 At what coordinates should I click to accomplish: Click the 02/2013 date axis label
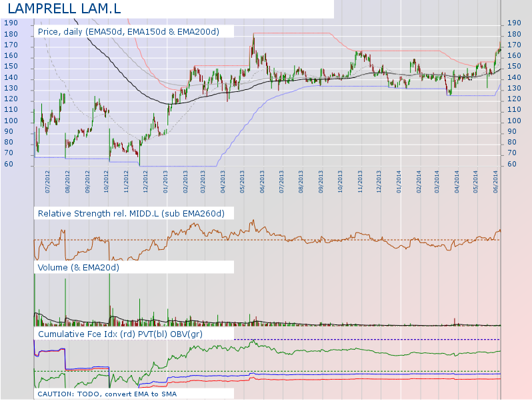tap(185, 182)
